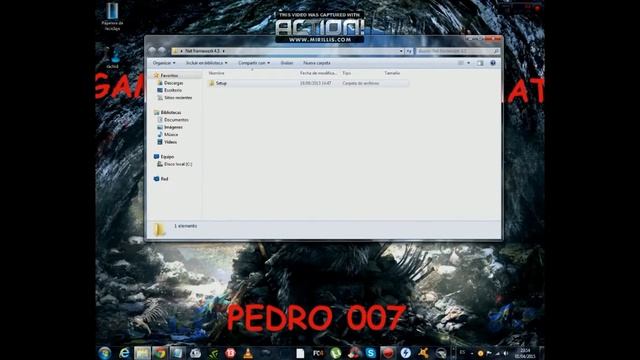Sort by Fecha de modificación column

[x=318, y=73]
